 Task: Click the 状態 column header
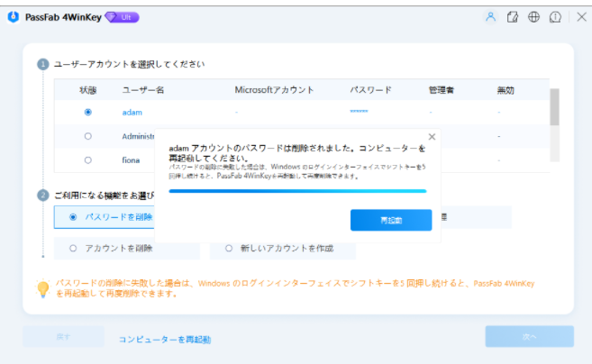point(88,90)
